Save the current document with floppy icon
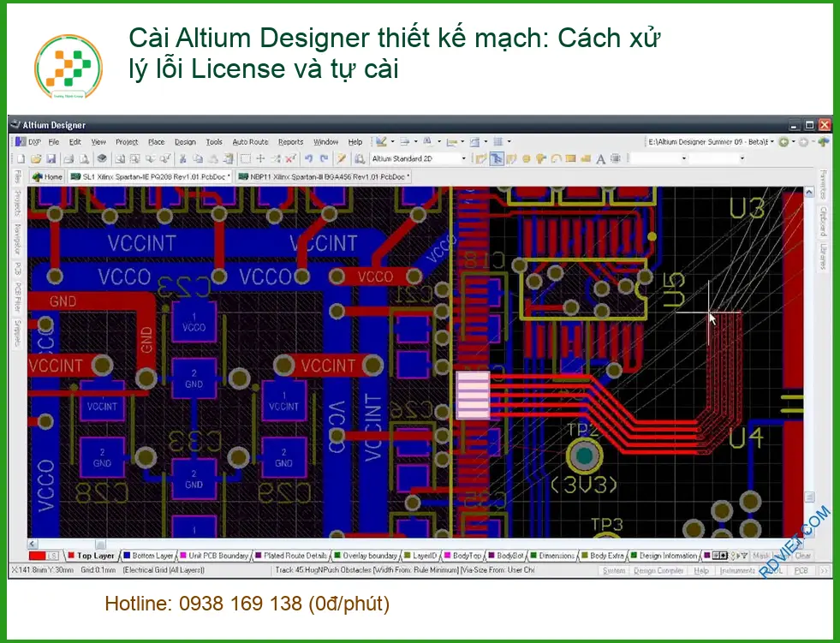 (51, 158)
